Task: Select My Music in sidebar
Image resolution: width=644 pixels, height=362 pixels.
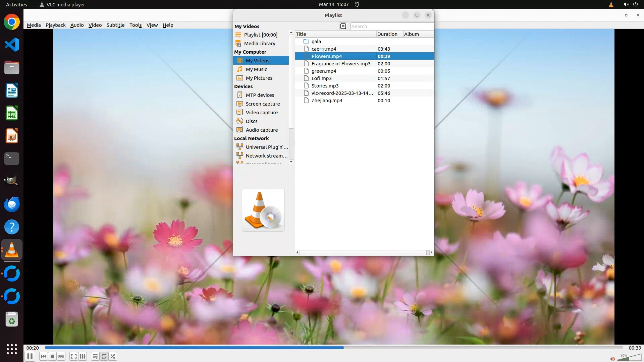Action: click(x=256, y=69)
